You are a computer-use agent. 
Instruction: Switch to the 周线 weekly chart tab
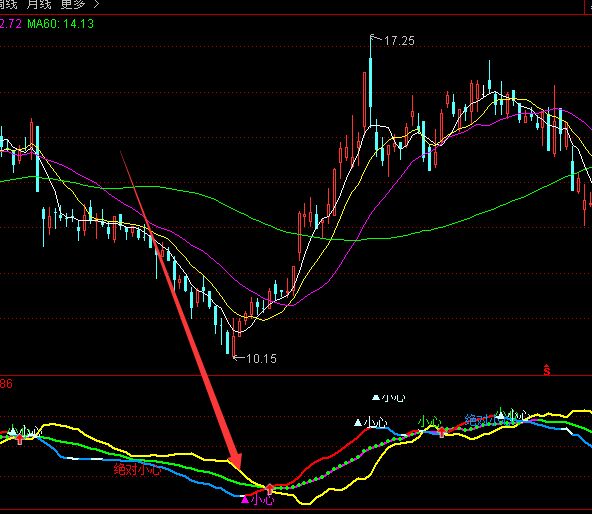8,5
